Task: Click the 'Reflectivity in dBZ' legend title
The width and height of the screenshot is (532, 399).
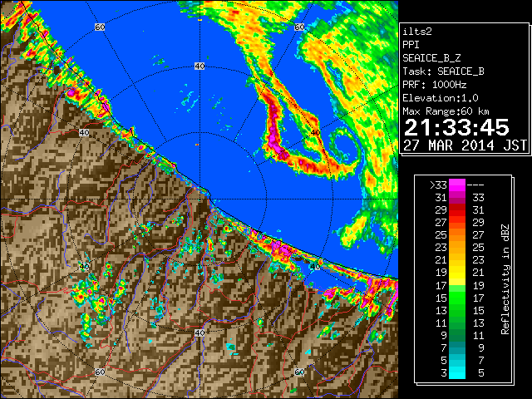Action: pos(505,279)
